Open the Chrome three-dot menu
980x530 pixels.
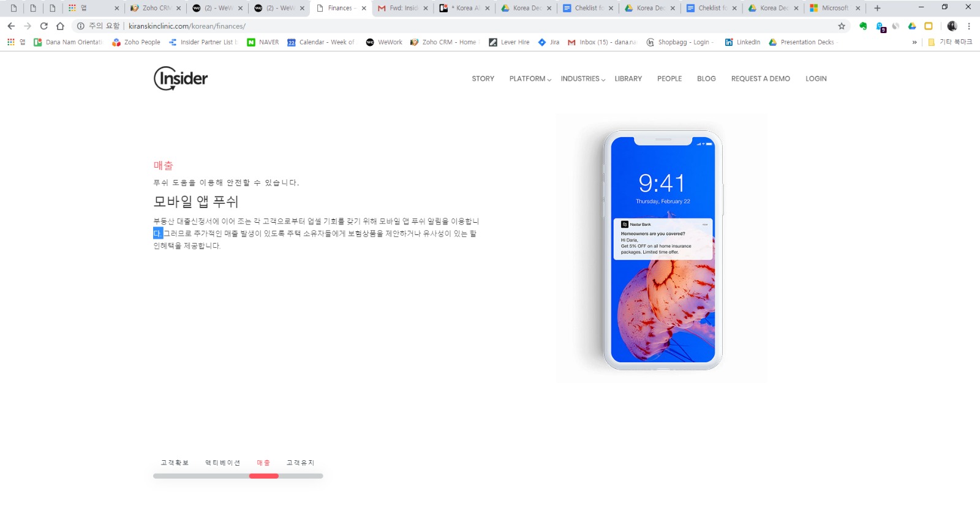pos(969,26)
